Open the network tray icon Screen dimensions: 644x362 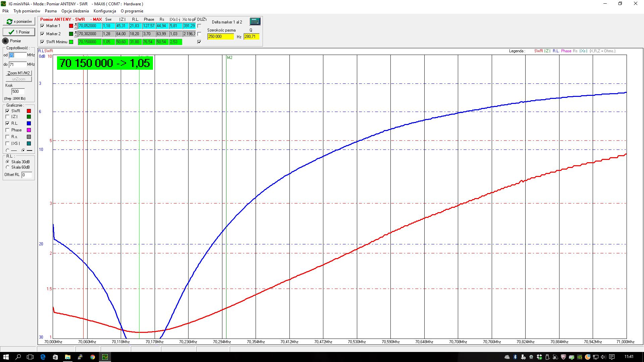tap(595, 357)
